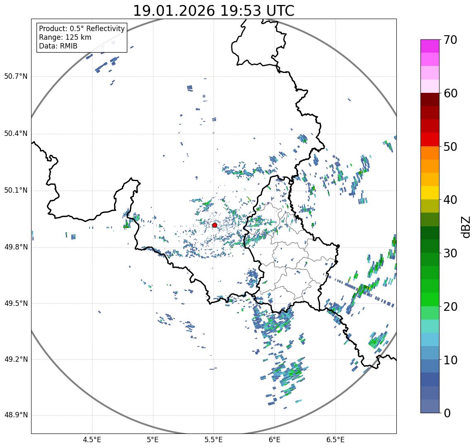Click the colorbar tick label 20
476x448 pixels.
coord(450,307)
